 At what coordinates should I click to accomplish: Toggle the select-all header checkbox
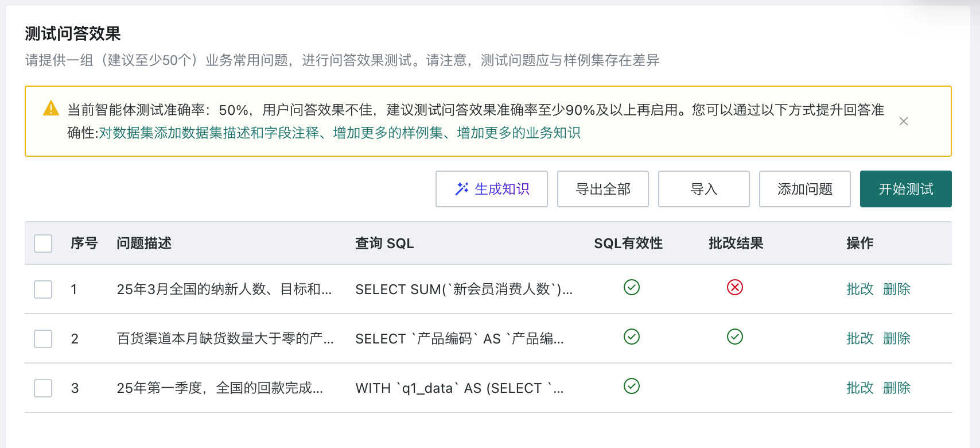point(43,244)
